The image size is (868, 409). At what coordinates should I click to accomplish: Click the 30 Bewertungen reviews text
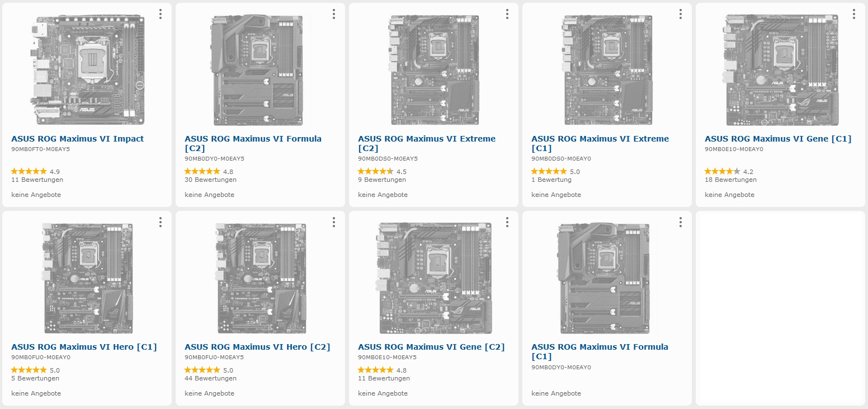pyautogui.click(x=210, y=180)
